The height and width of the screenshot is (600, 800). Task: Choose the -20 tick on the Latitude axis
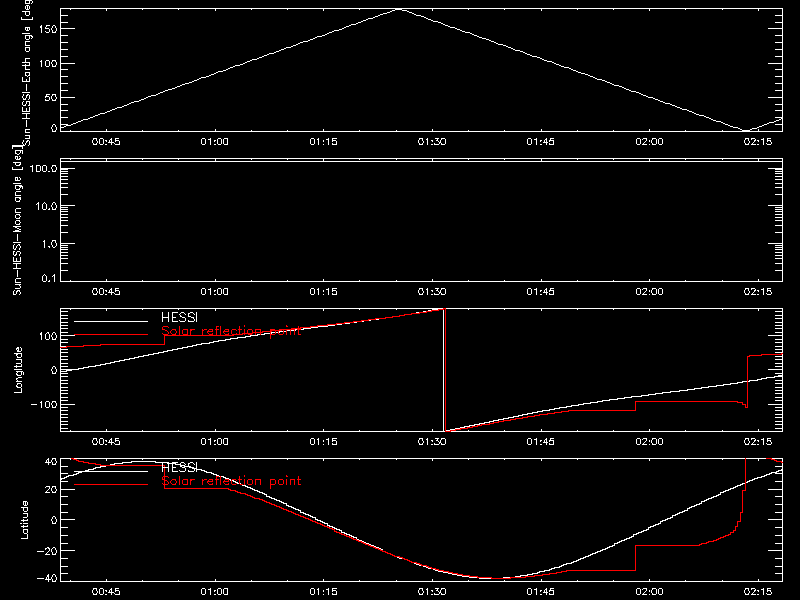47,551
